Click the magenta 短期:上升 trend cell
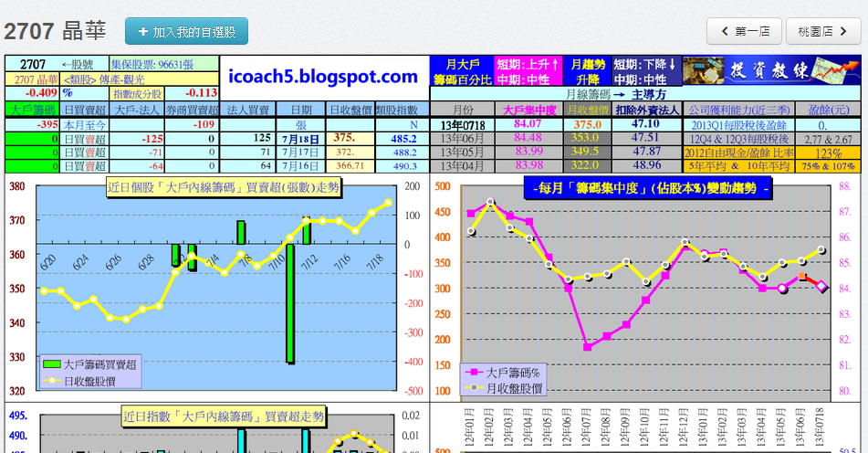This screenshot has height=453, width=868. [x=528, y=71]
